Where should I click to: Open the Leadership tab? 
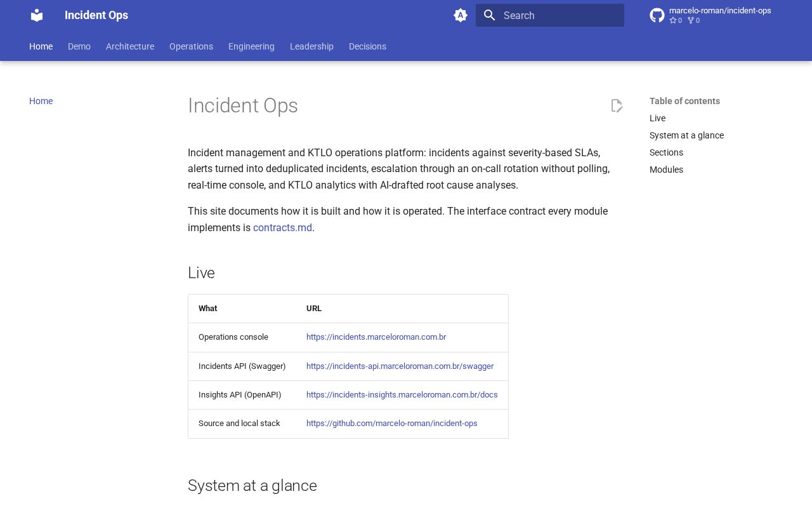pos(311,46)
